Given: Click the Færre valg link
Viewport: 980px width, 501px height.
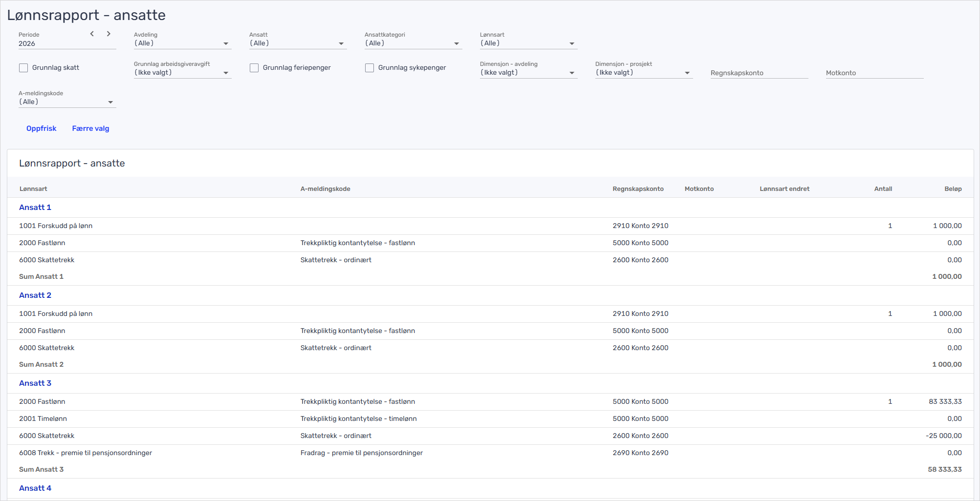Looking at the screenshot, I should [x=90, y=128].
